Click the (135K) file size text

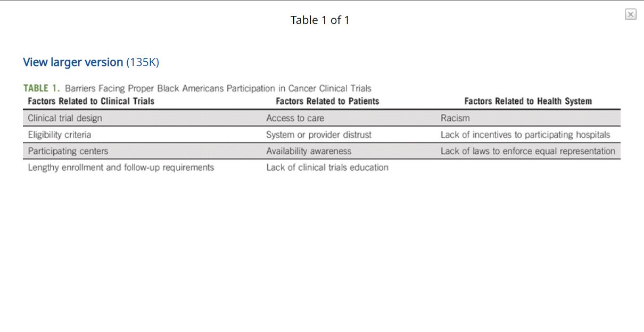point(143,62)
